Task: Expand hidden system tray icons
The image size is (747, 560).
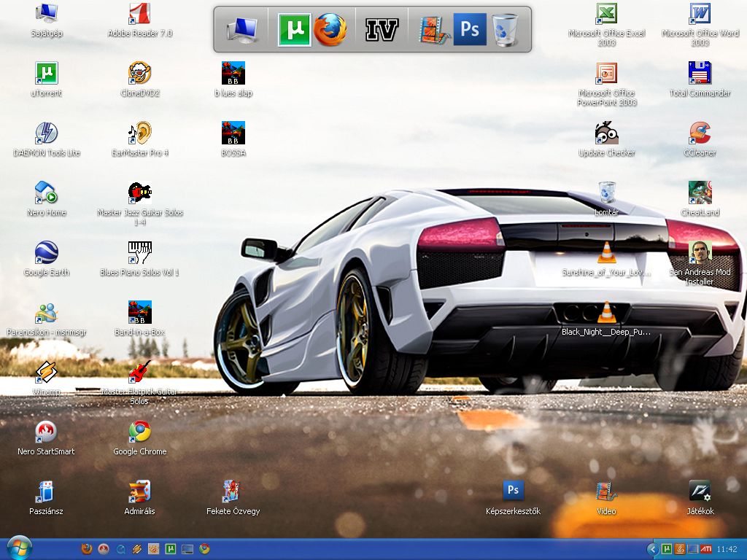Action: click(651, 550)
